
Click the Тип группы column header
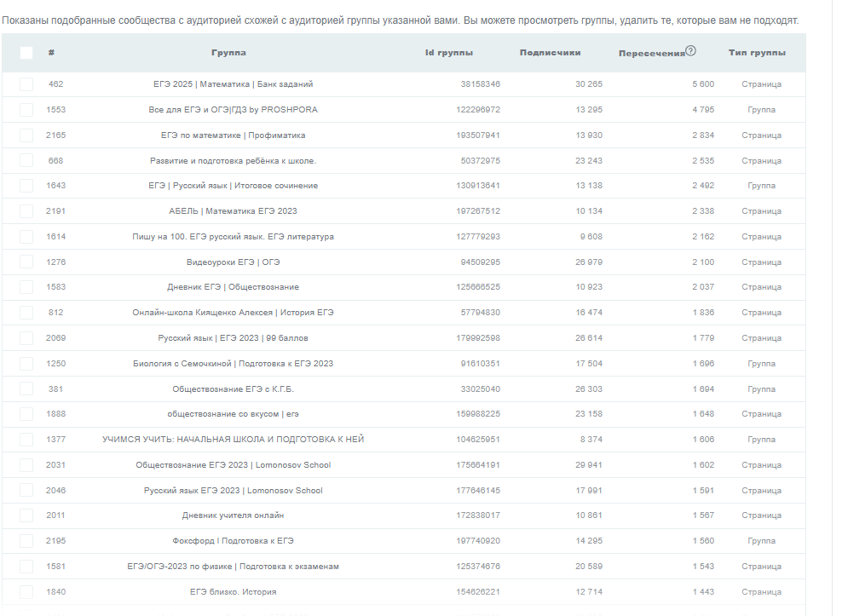pos(757,53)
